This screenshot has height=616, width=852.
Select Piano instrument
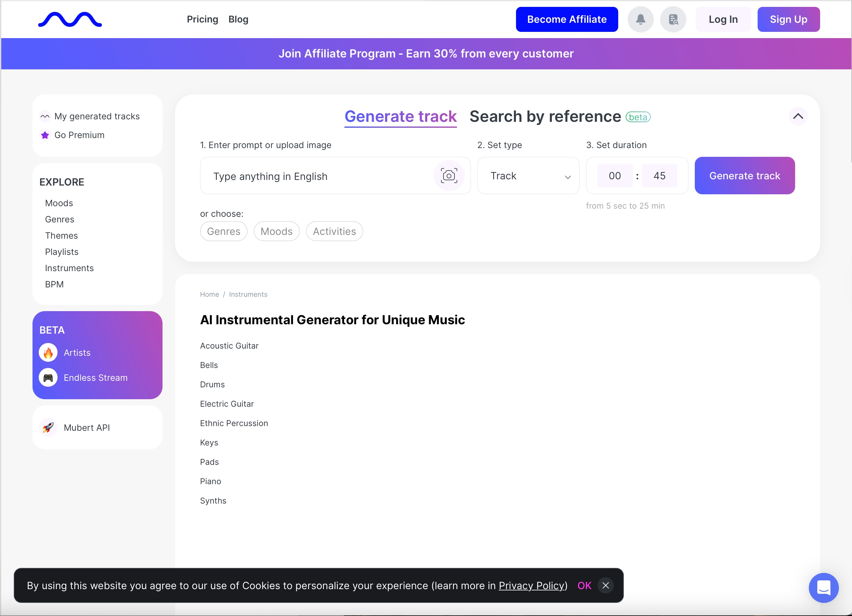pos(210,481)
